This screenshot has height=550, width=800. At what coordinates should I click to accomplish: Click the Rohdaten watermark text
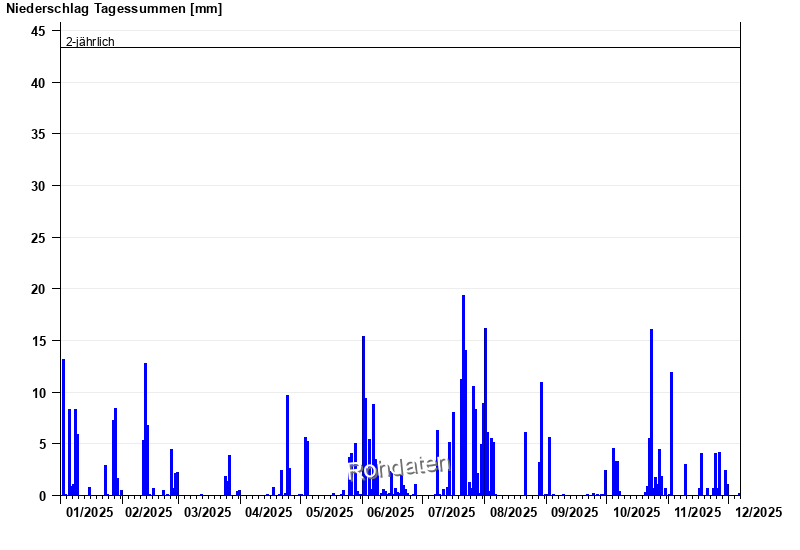coord(398,467)
